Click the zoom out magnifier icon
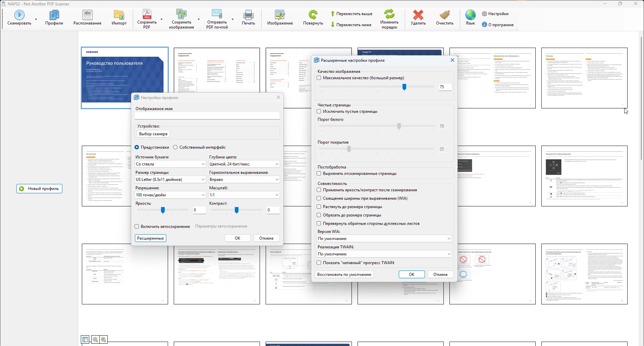Viewport: 644px width, 346px height. (95, 340)
